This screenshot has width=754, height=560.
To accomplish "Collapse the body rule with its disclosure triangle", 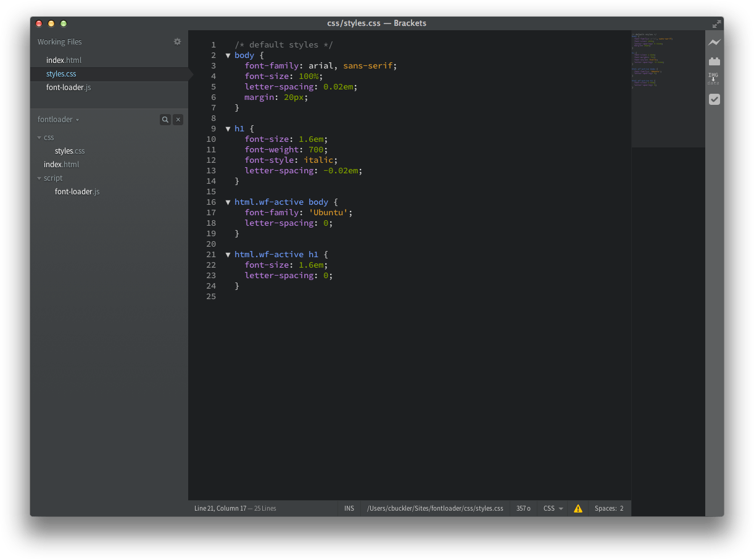I will pyautogui.click(x=228, y=55).
